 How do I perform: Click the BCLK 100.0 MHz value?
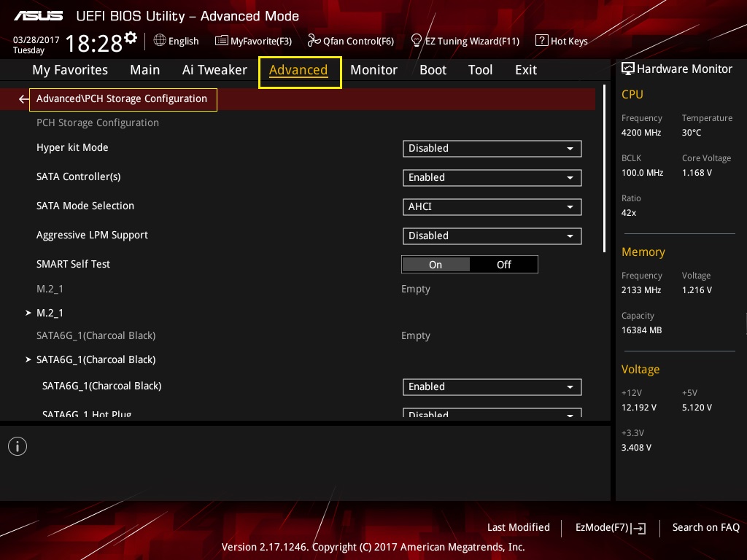[x=642, y=173]
